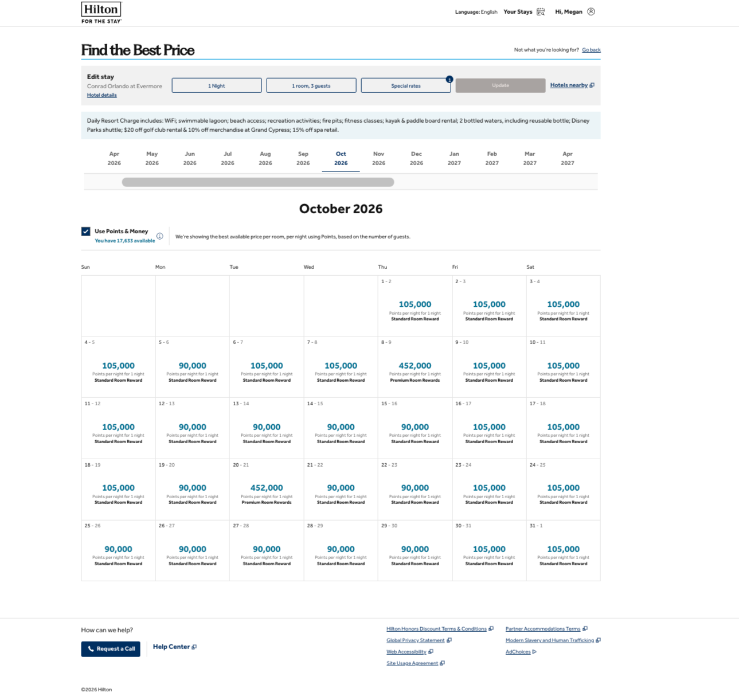The width and height of the screenshot is (739, 700).
Task: Click the phone icon in Request a Call
Action: (x=91, y=649)
